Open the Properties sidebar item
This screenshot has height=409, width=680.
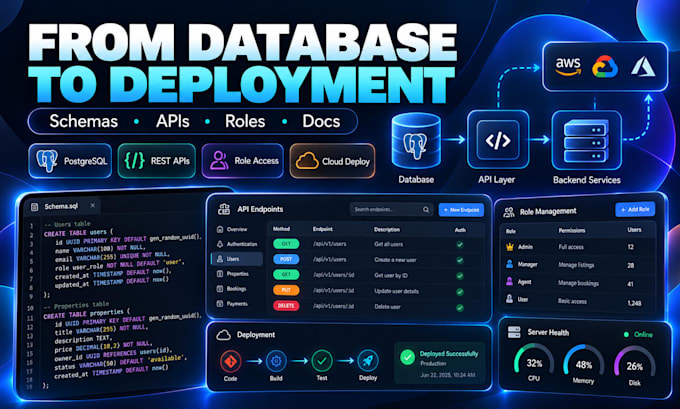pos(237,274)
